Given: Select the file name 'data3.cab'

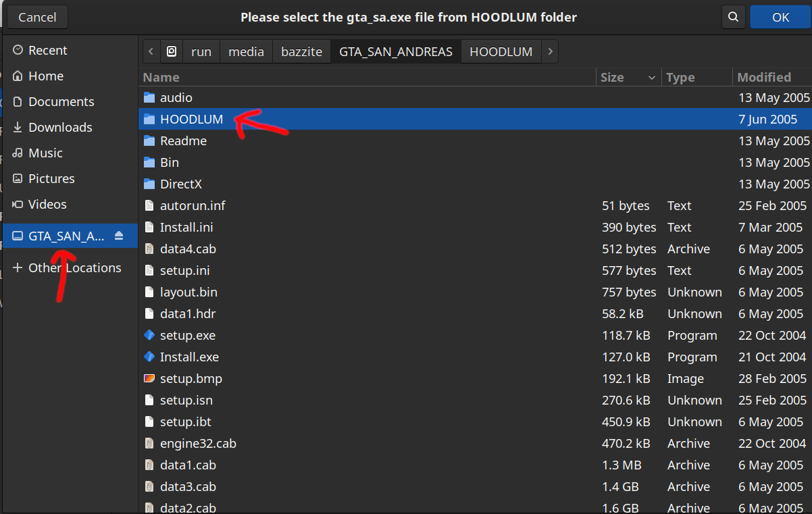Looking at the screenshot, I should [188, 487].
